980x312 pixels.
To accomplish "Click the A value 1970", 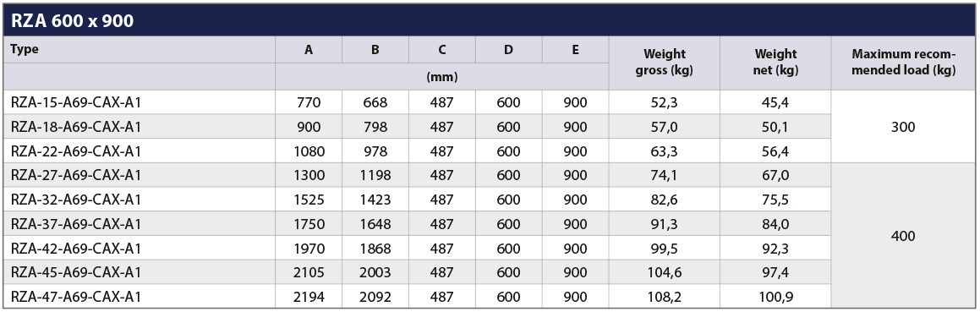I will click(x=309, y=249).
